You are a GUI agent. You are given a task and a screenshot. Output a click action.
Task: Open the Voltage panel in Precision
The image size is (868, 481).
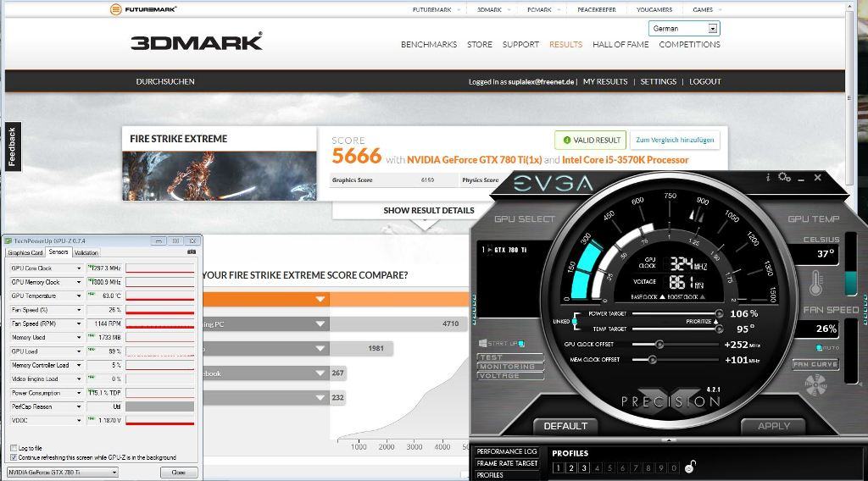(509, 375)
